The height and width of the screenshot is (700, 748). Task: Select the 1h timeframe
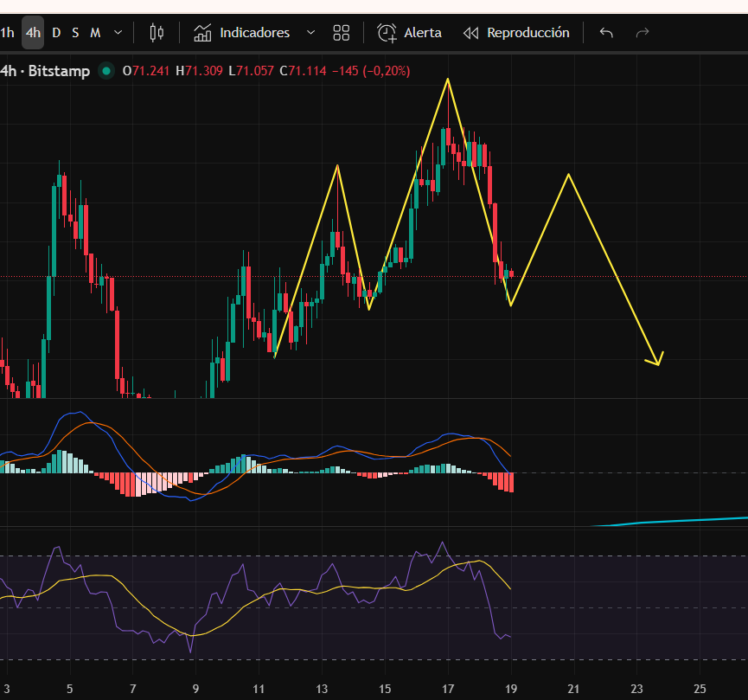(7, 33)
